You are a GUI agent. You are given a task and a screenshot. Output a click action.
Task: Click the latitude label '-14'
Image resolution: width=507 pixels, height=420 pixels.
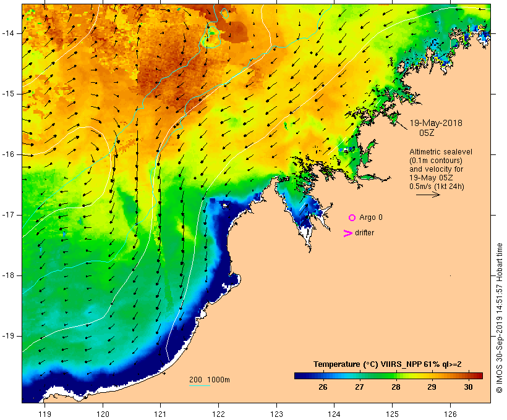point(7,33)
